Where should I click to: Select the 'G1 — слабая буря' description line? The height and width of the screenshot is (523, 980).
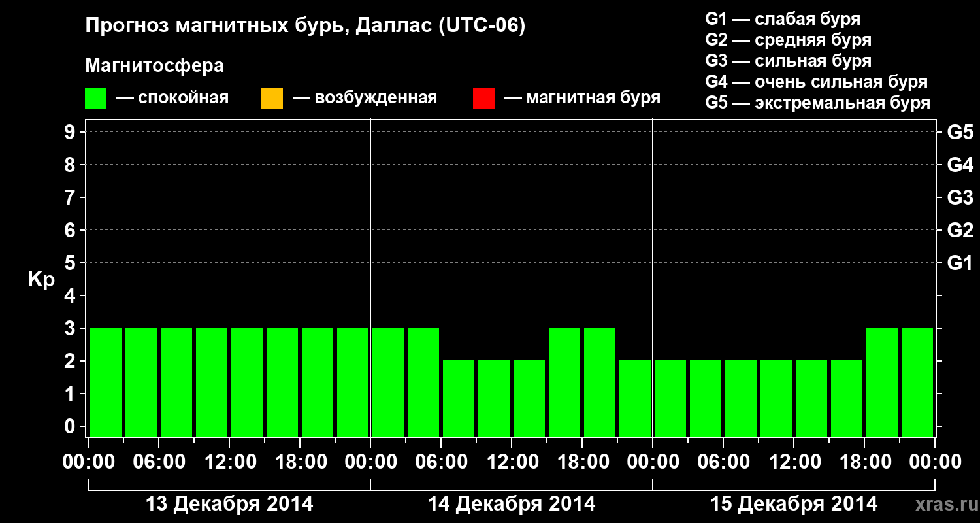pos(783,19)
